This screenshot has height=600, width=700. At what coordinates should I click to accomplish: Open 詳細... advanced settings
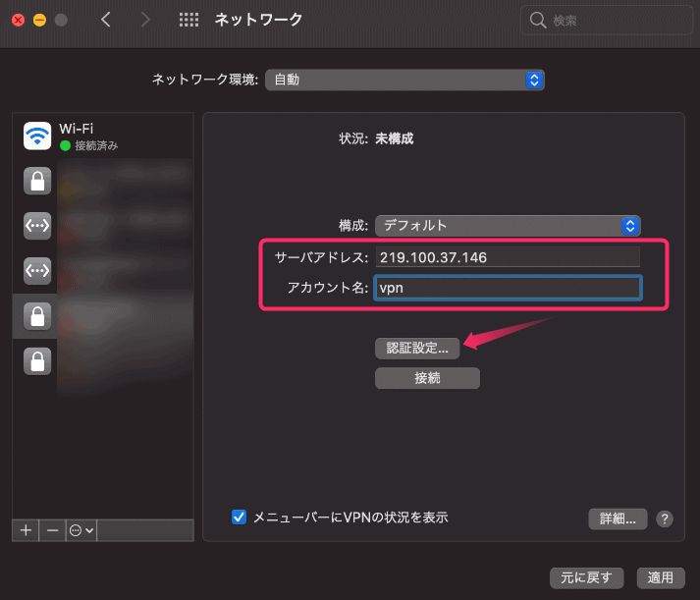click(618, 518)
